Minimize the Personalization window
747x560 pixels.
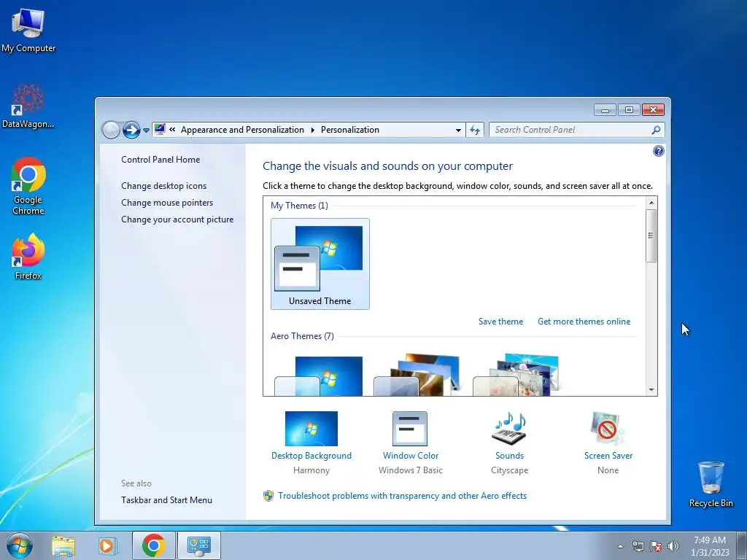605,110
